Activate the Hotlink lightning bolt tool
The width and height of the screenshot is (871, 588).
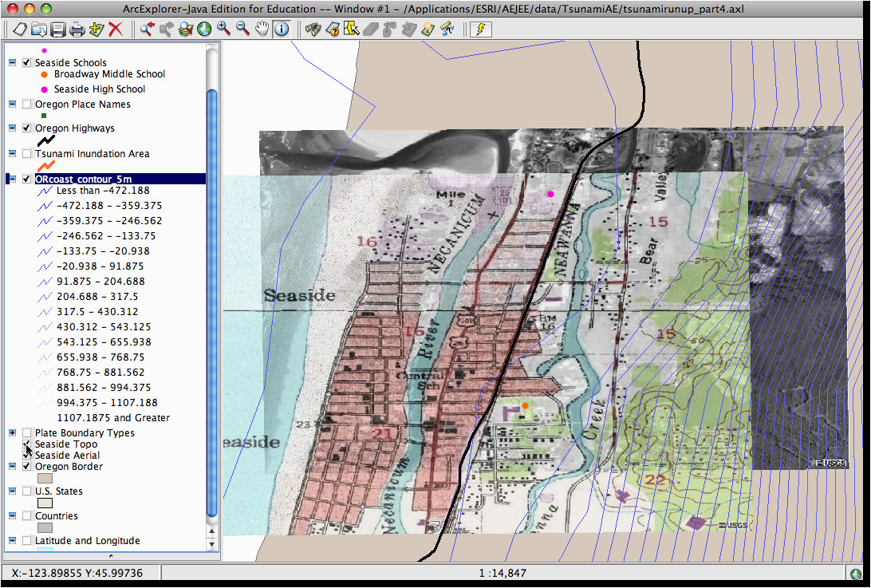480,29
